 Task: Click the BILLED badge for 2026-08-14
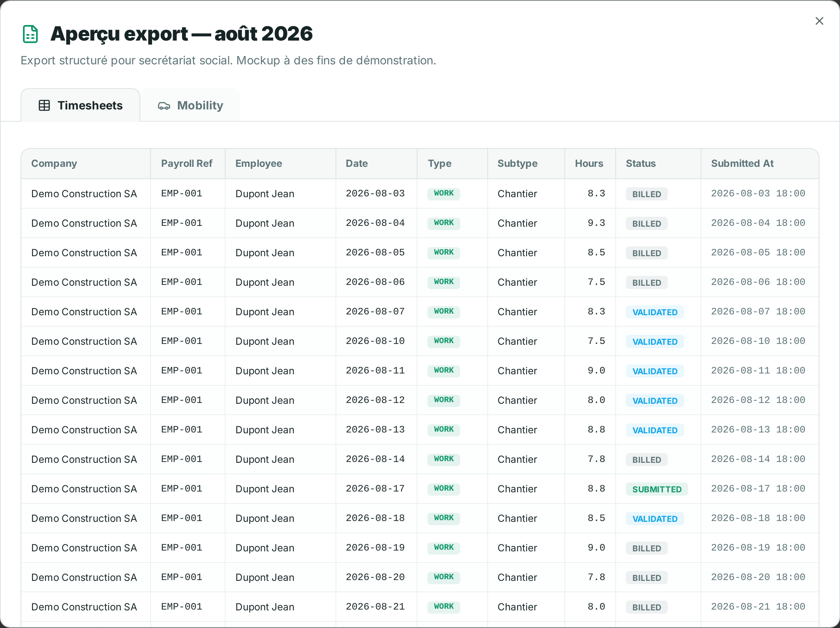tap(647, 460)
